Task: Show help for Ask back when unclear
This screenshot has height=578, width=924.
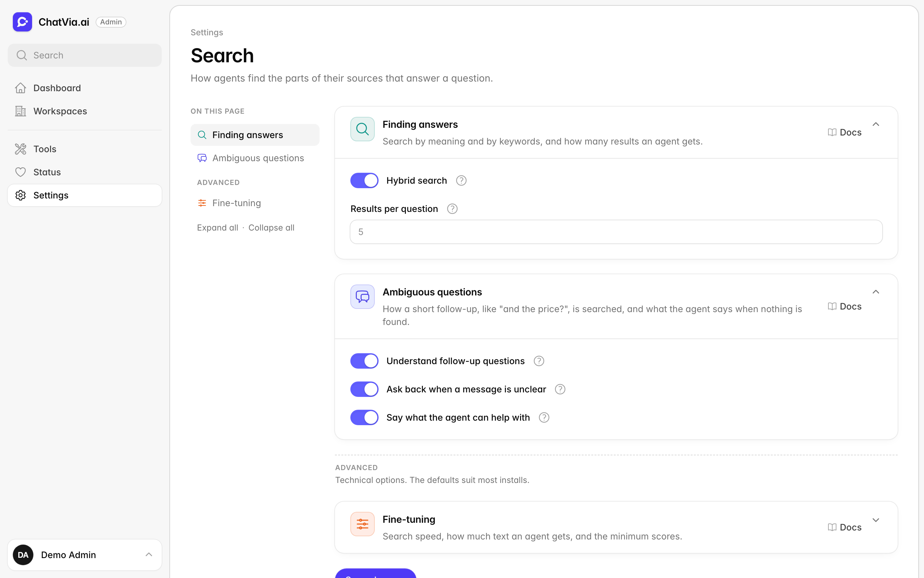Action: click(560, 389)
